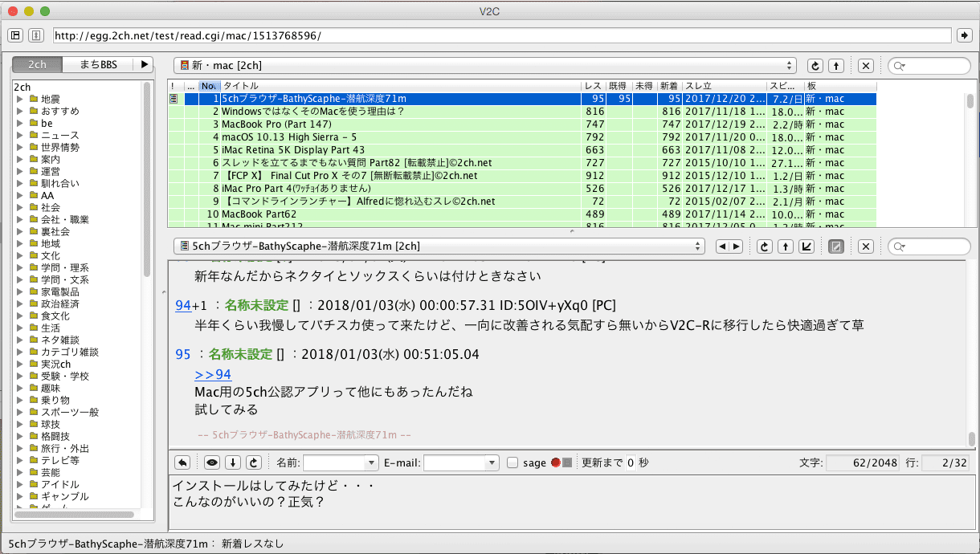Expand the 社会 category folder
The image size is (980, 554).
[x=20, y=207]
